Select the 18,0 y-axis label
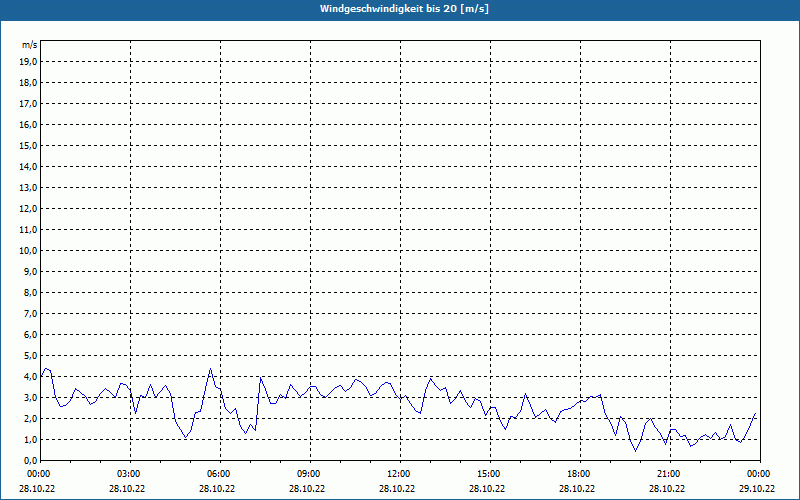Screen dimensions: 800x500 pos(28,83)
